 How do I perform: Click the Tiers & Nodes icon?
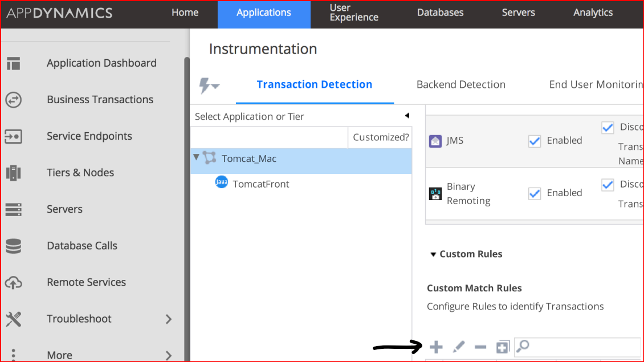[13, 173]
